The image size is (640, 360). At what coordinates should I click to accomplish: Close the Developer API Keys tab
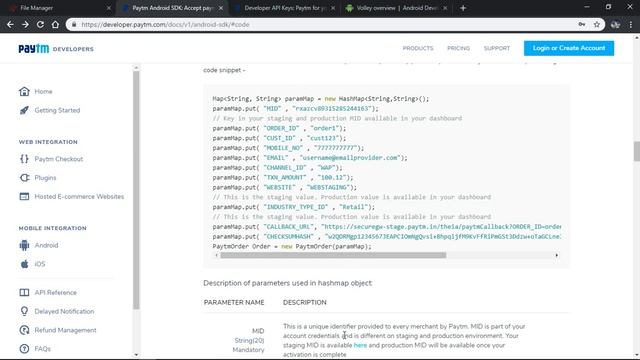pyautogui.click(x=333, y=8)
